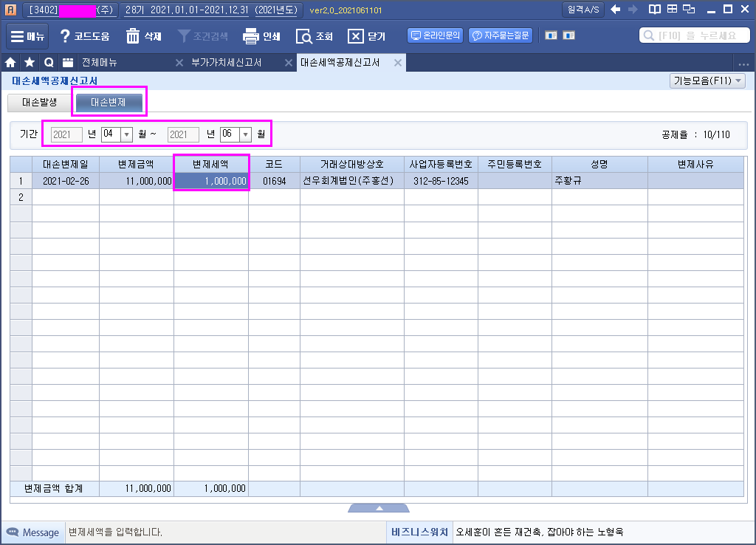Select name cell 주황규
This screenshot has height=545, width=756.
(599, 181)
